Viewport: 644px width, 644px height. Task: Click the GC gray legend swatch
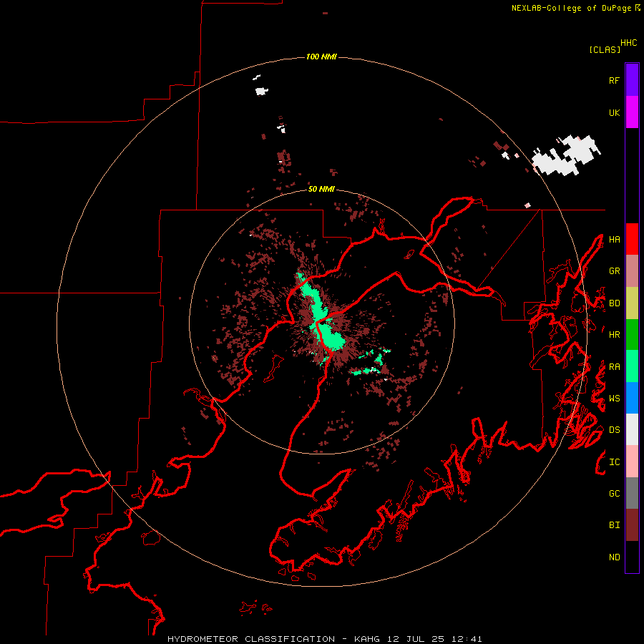click(632, 493)
